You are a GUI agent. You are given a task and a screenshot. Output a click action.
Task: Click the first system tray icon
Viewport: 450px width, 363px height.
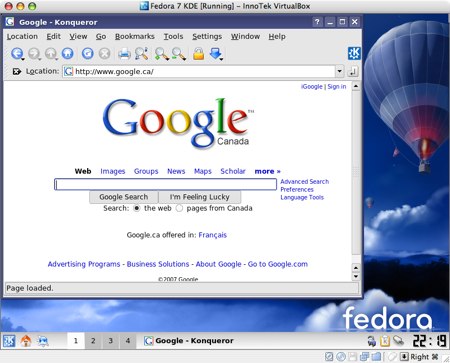[x=371, y=341]
